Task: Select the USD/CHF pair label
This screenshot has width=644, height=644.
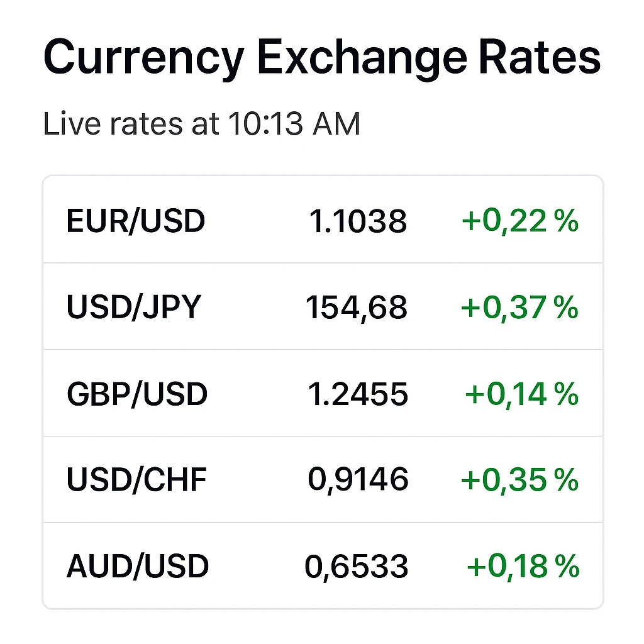Action: point(136,480)
